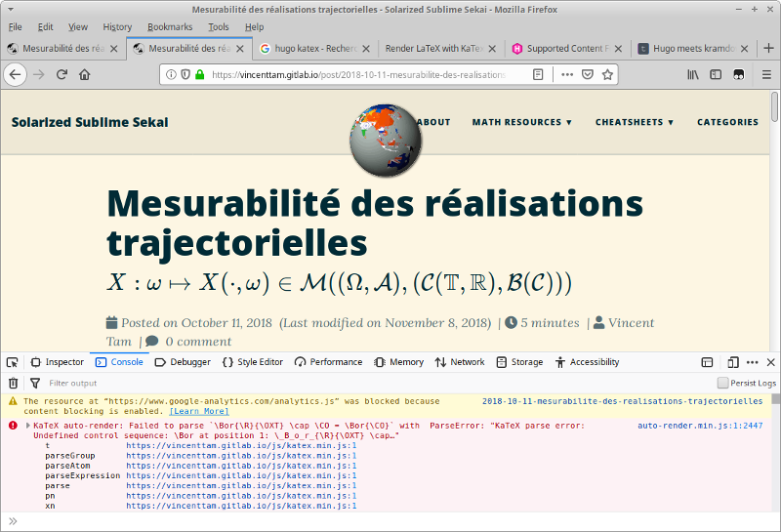This screenshot has height=532, width=781.
Task: Open the auto-render.min.js:1:2447 source link
Action: [x=700, y=426]
